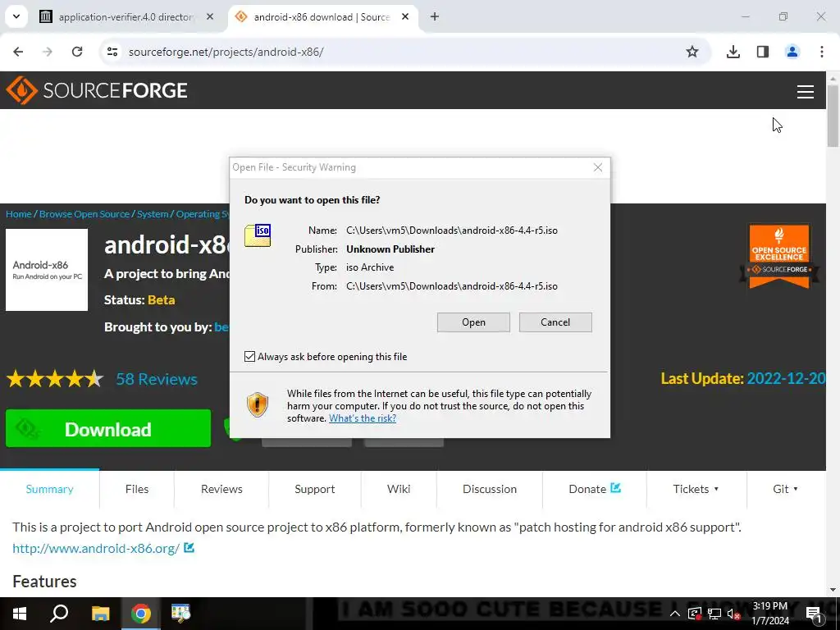
Task: Click scrollbar down arrow
Action: pos(833,591)
